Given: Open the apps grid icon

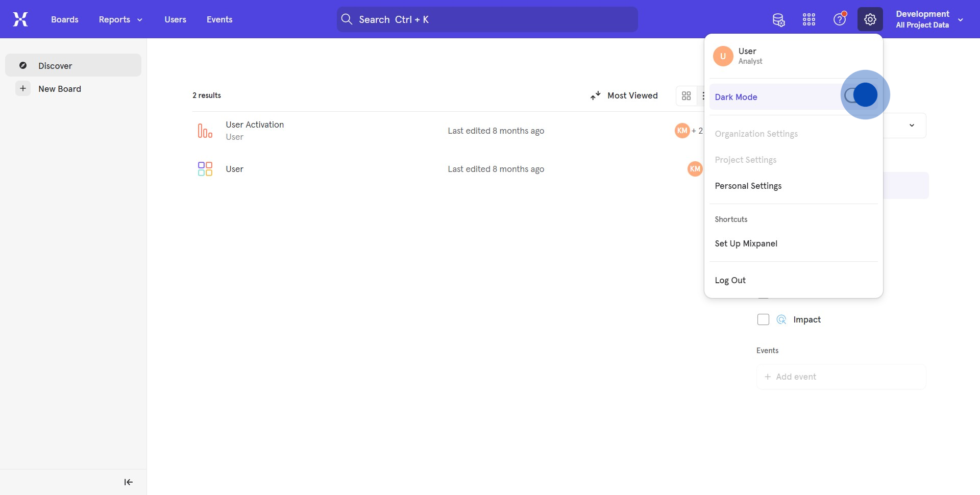Looking at the screenshot, I should 809,19.
